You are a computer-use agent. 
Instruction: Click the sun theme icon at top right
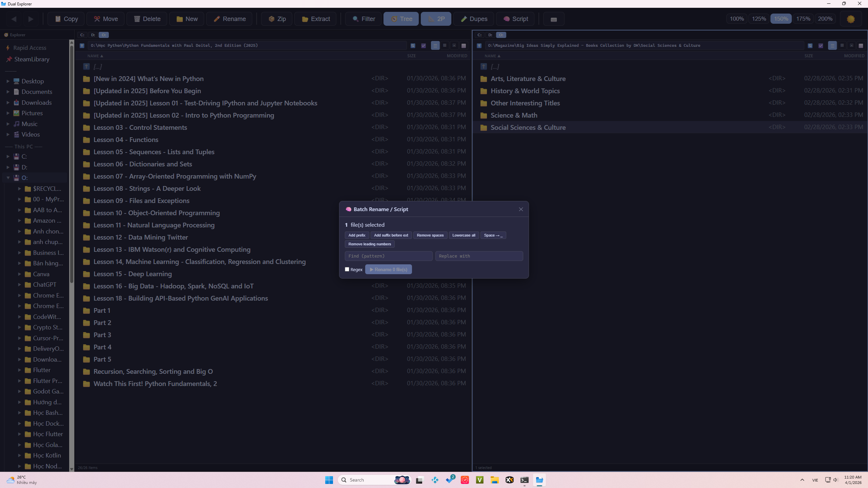(851, 19)
